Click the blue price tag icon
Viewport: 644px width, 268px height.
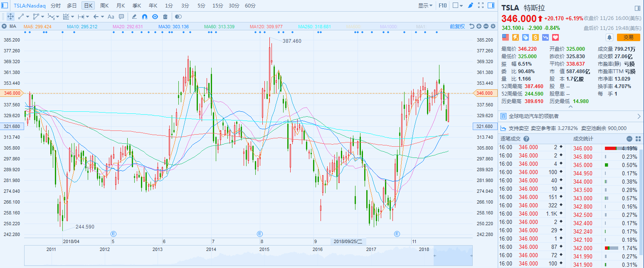pyautogui.click(x=526, y=37)
